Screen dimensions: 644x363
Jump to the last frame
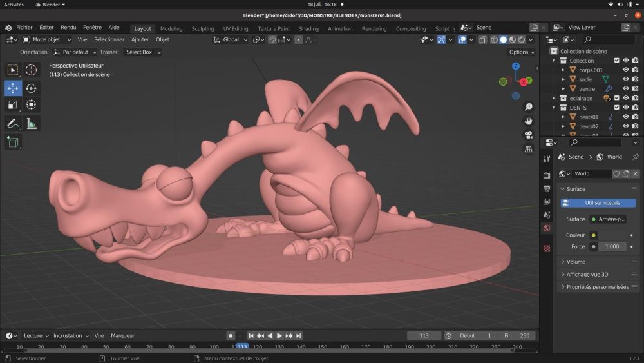299,336
